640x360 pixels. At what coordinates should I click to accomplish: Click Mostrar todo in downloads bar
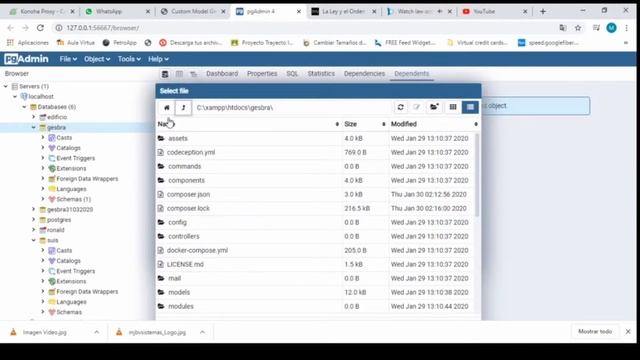click(x=595, y=331)
